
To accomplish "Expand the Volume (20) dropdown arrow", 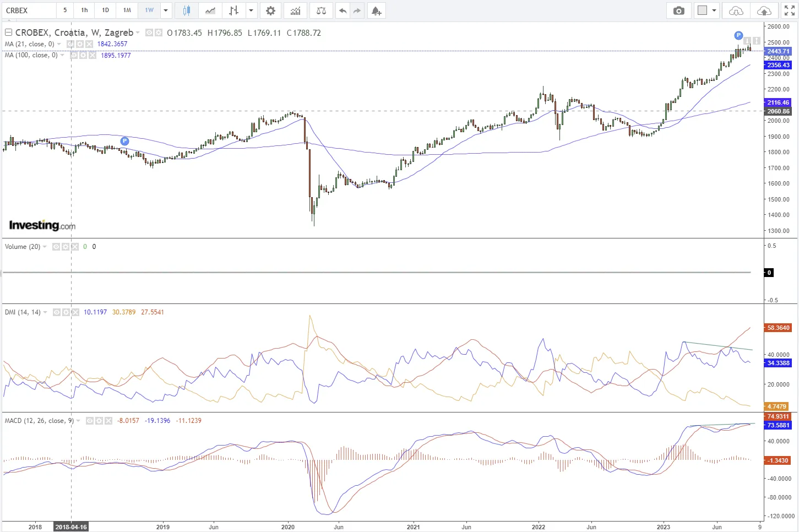I will [45, 247].
